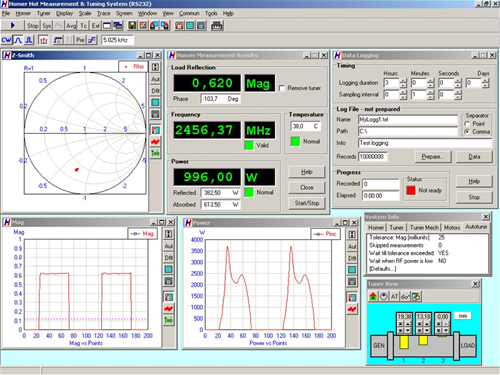Click green bowtie icon in Z-Smith sidebar
Viewport: 500px width, 375px height.
coord(155,153)
